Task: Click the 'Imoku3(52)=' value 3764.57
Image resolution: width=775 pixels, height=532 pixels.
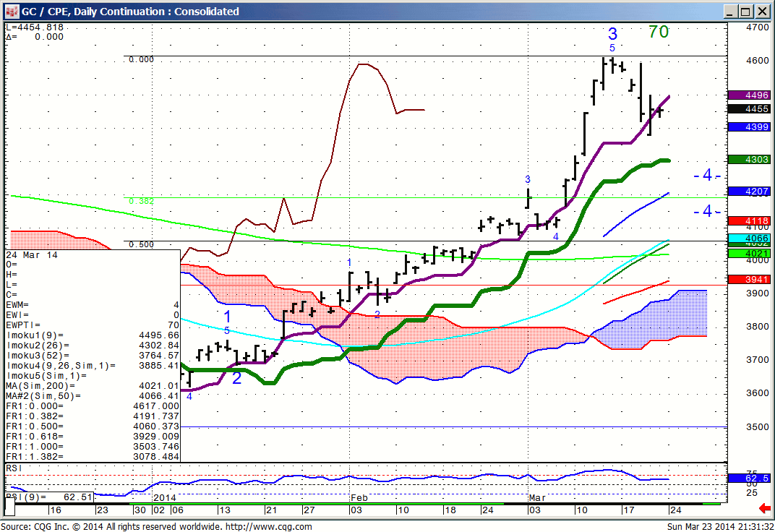Action: click(x=159, y=356)
